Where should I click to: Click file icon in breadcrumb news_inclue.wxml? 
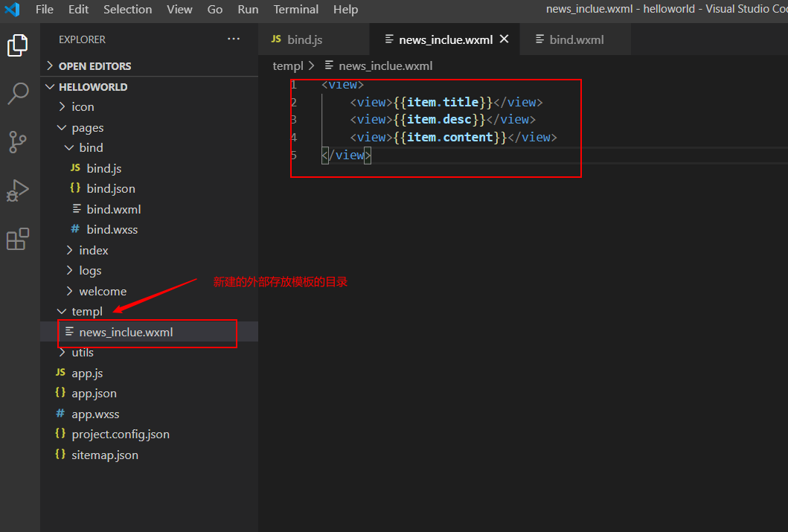coord(329,65)
